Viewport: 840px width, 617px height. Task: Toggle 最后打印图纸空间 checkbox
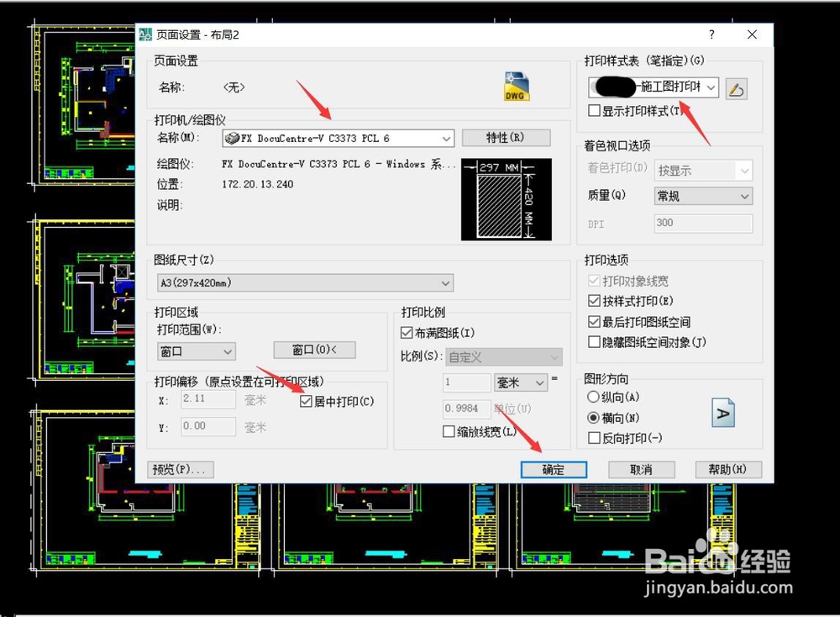tap(594, 322)
